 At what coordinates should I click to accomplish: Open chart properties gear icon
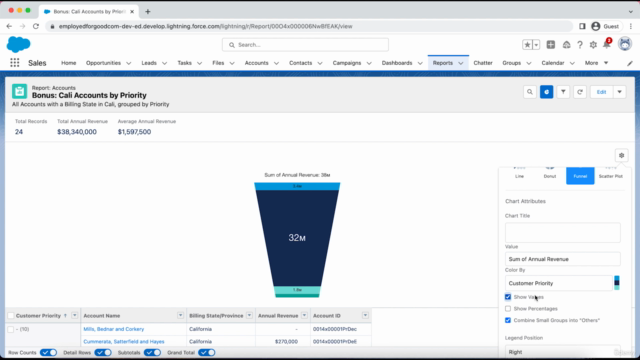click(x=622, y=155)
